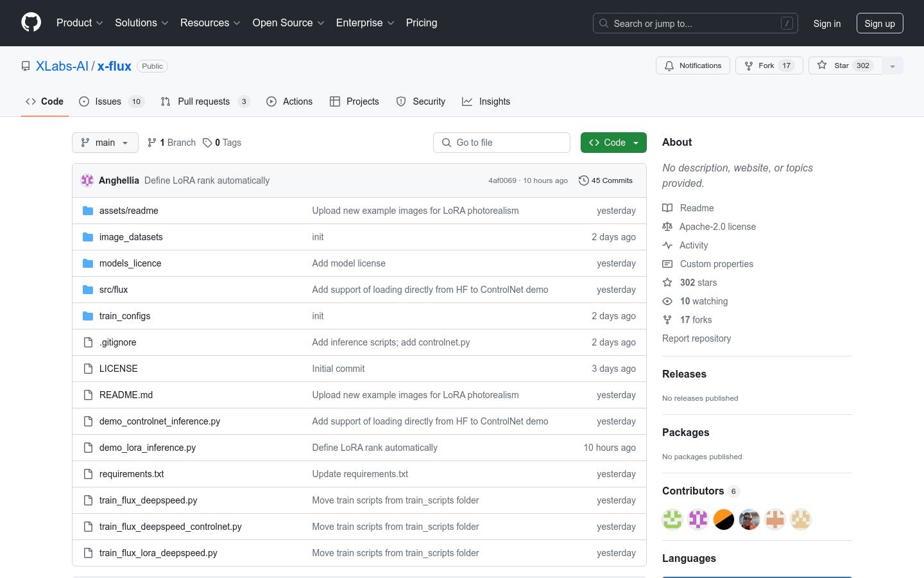The height and width of the screenshot is (578, 924).
Task: View the 302 stars link
Action: (690, 283)
